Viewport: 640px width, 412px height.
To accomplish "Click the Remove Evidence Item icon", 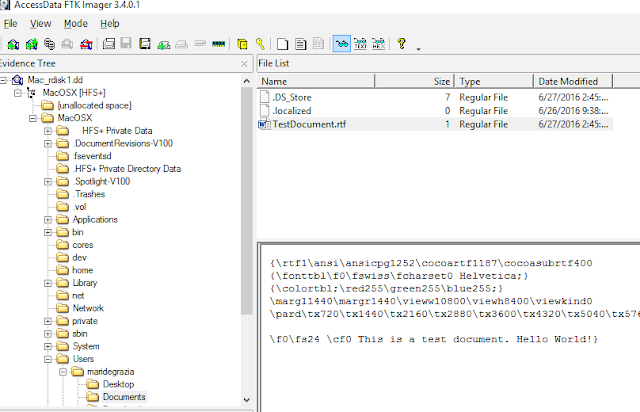I will 67,44.
